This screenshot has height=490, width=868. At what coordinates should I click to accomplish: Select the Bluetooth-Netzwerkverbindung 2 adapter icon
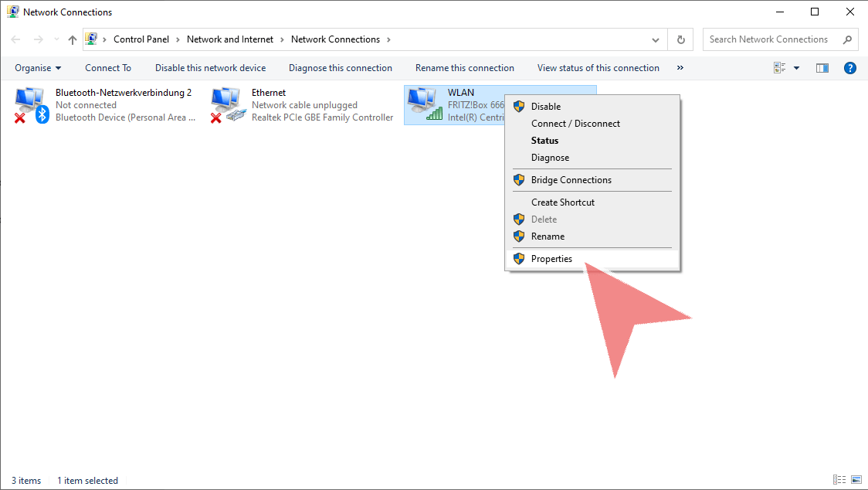[31, 105]
